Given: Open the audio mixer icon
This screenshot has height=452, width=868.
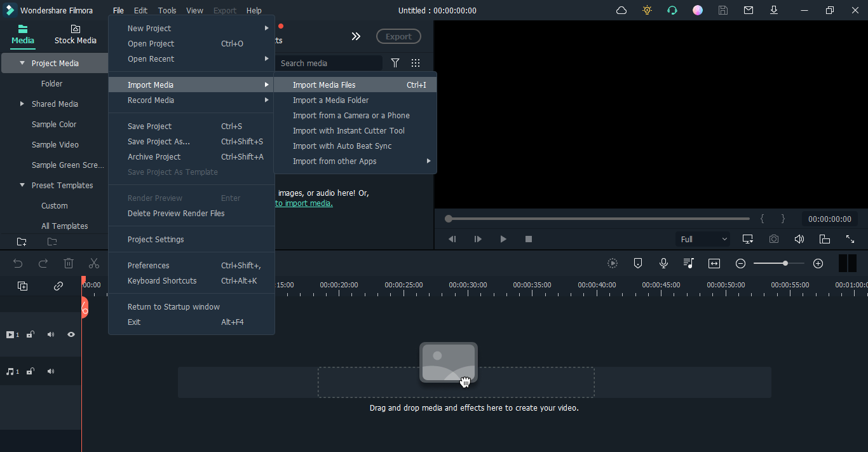Looking at the screenshot, I should (689, 263).
